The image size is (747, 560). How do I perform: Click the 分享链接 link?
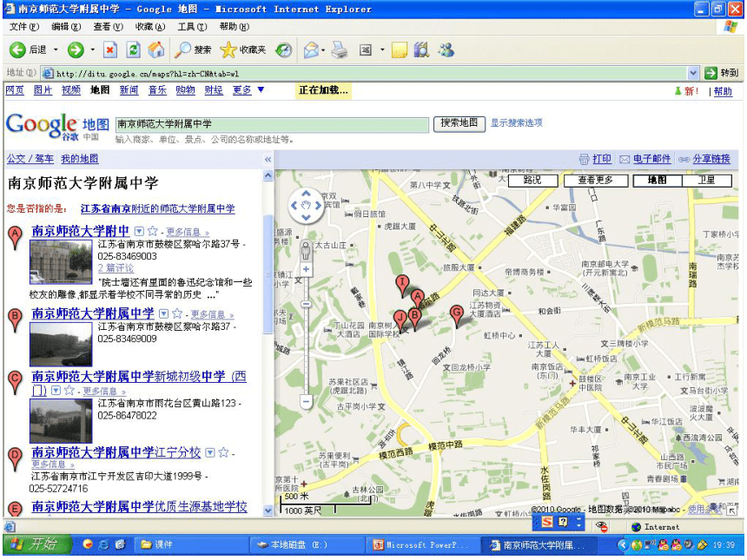click(x=711, y=159)
